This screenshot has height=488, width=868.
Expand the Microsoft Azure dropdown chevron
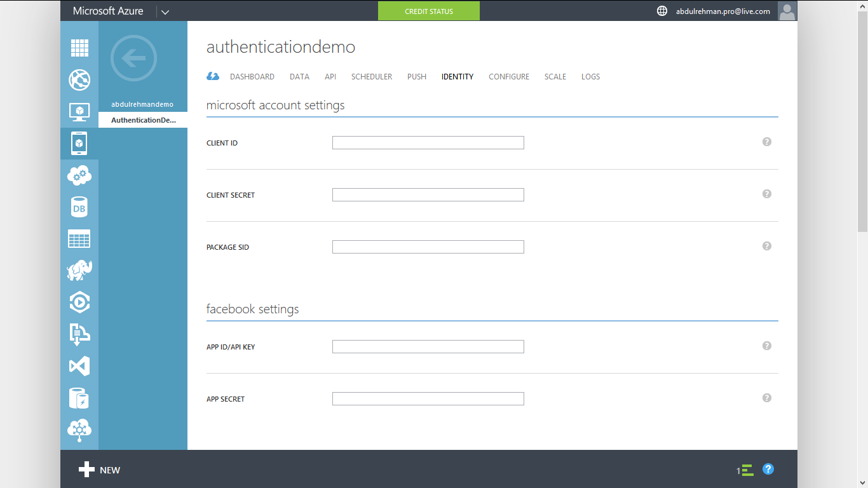(165, 11)
